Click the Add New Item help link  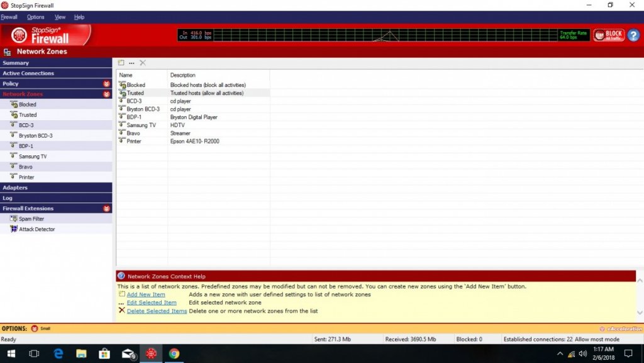point(146,294)
